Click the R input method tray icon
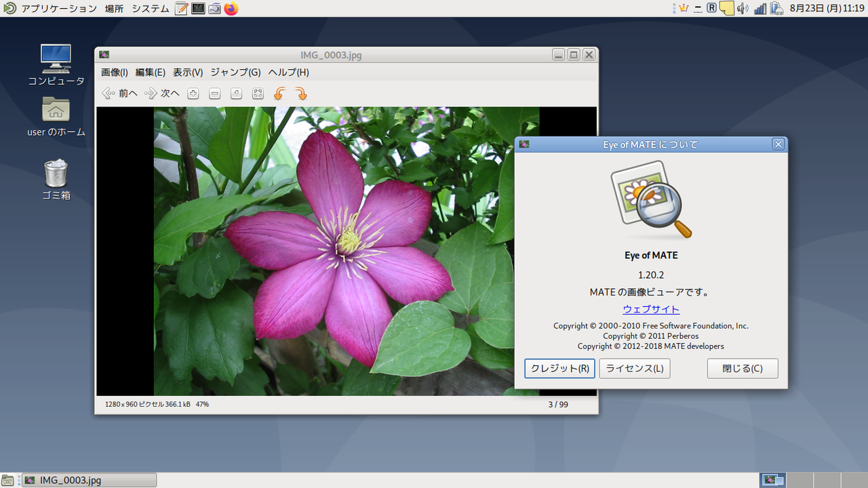The width and height of the screenshot is (868, 488). 711,8
